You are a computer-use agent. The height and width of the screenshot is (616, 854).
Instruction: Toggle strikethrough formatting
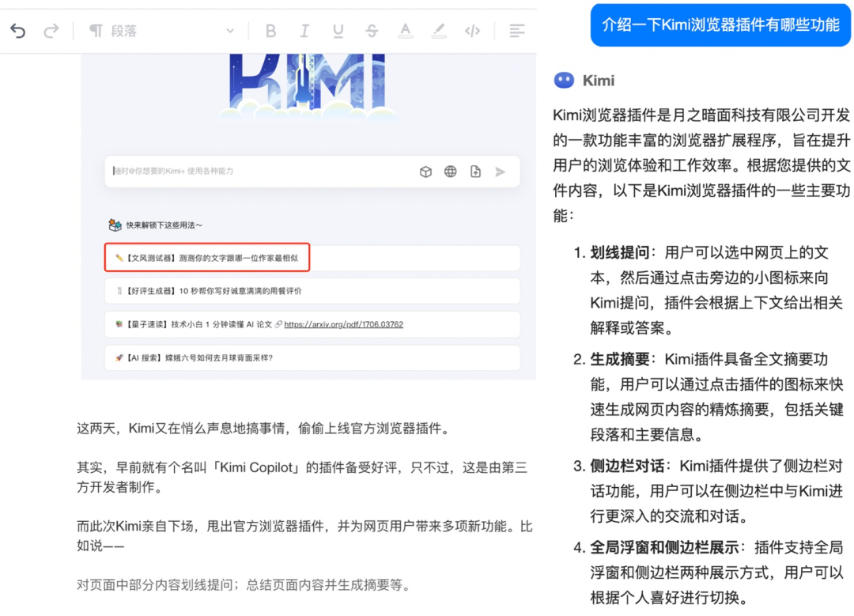(372, 31)
